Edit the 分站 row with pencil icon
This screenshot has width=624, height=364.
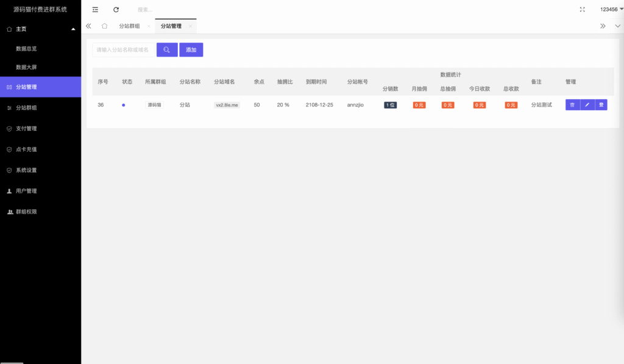click(x=587, y=105)
